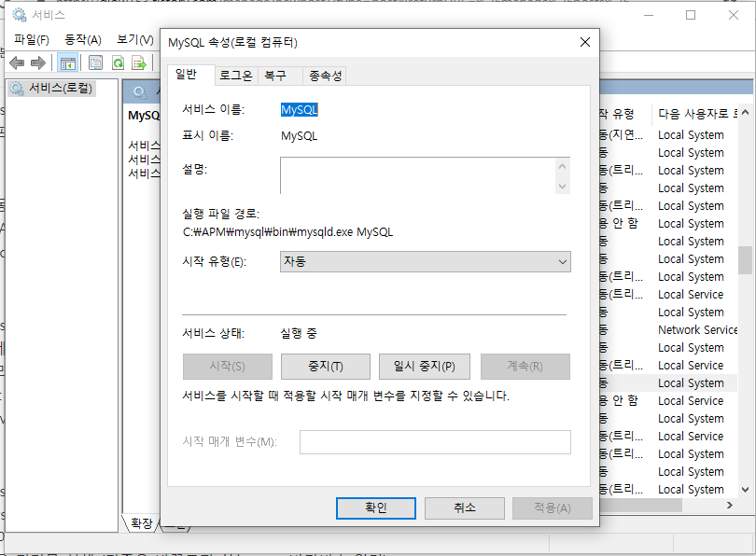Viewport: 756px width, 556px height.
Task: Click the vertical scrollbar thumb in services list
Action: click(x=745, y=259)
